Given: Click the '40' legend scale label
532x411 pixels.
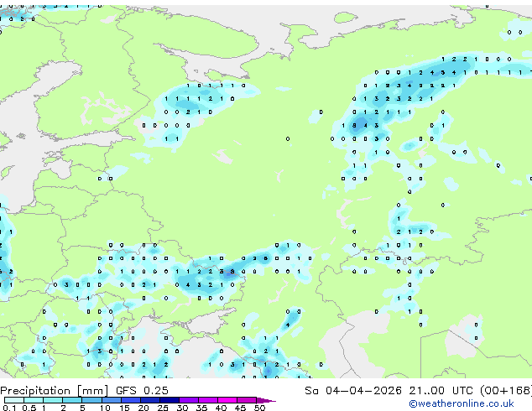Looking at the screenshot, I should tap(221, 408).
